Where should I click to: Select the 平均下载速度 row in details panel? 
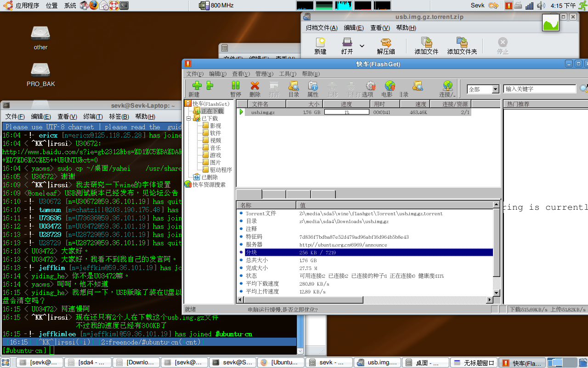[366, 284]
